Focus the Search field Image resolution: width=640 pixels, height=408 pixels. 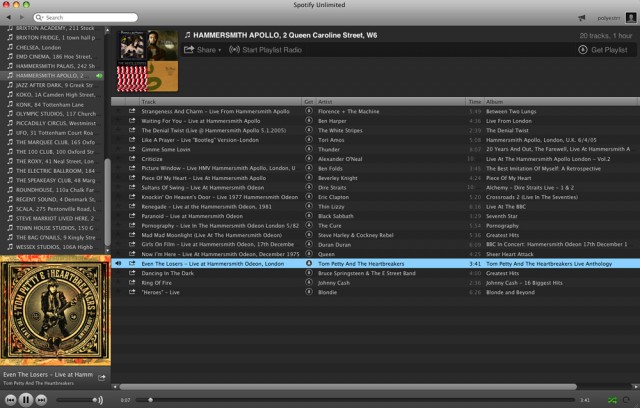(x=85, y=18)
